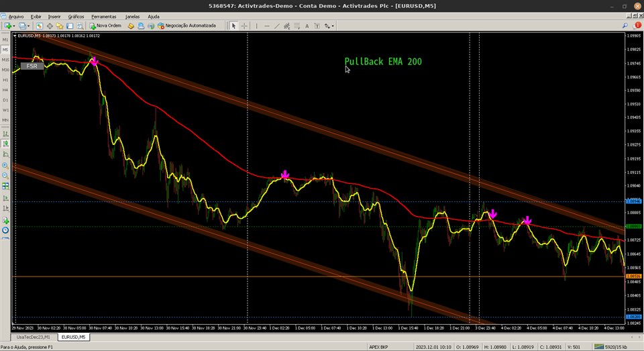
Task: Switch to M30 timeframe
Action: point(5,70)
